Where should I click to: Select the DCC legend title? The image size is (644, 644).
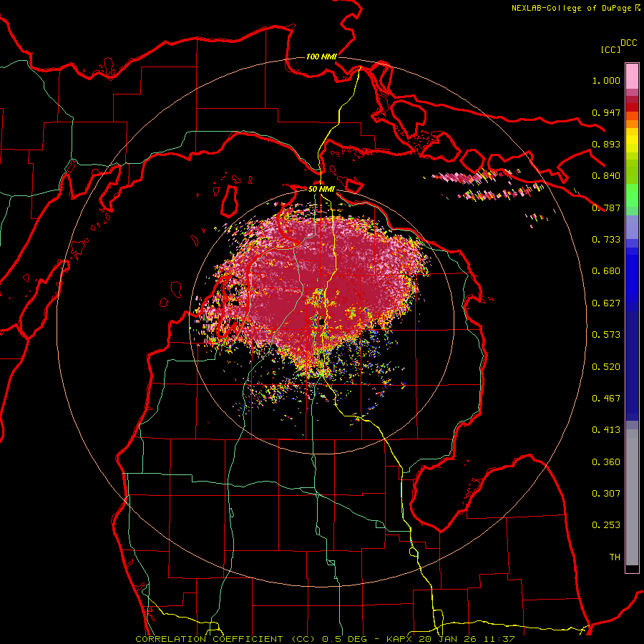628,43
